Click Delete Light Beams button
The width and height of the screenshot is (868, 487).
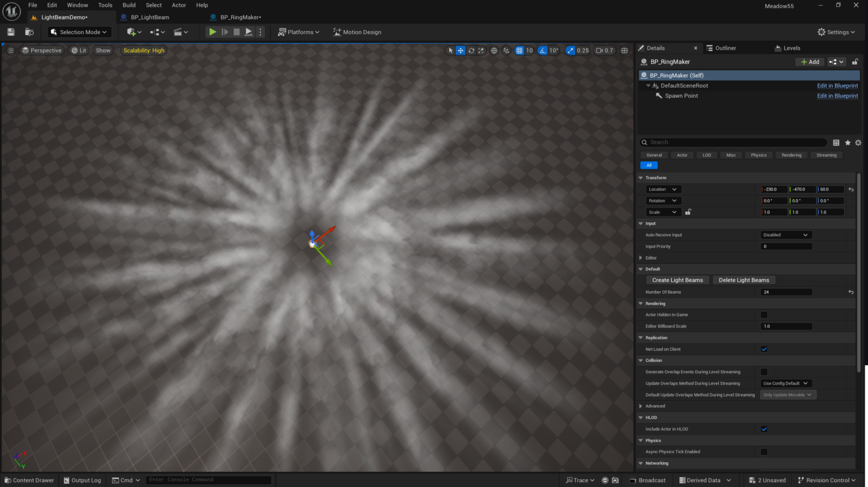[744, 280]
